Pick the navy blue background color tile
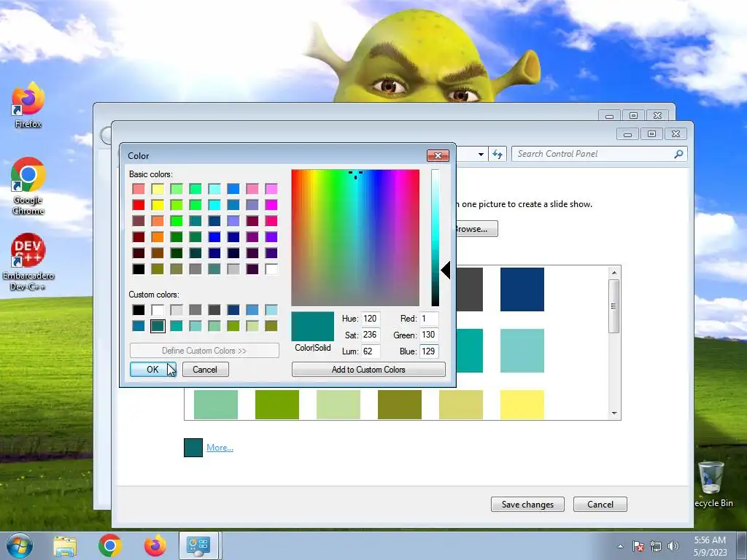This screenshot has height=560, width=747. (x=522, y=289)
